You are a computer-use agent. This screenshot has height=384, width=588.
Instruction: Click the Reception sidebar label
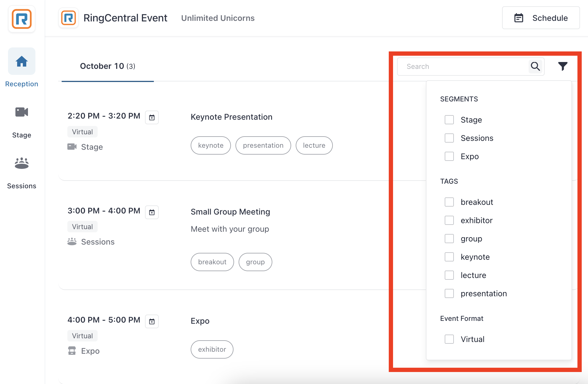click(x=22, y=84)
